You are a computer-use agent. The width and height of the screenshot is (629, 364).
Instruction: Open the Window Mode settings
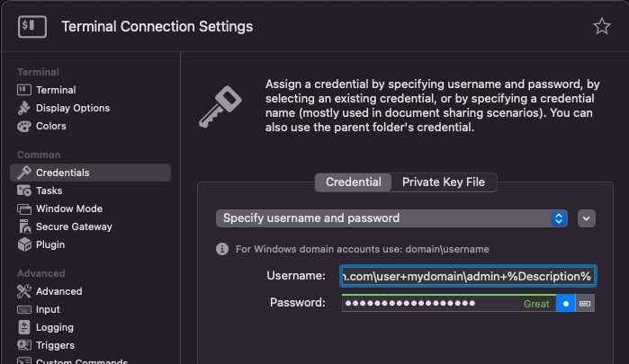point(68,209)
